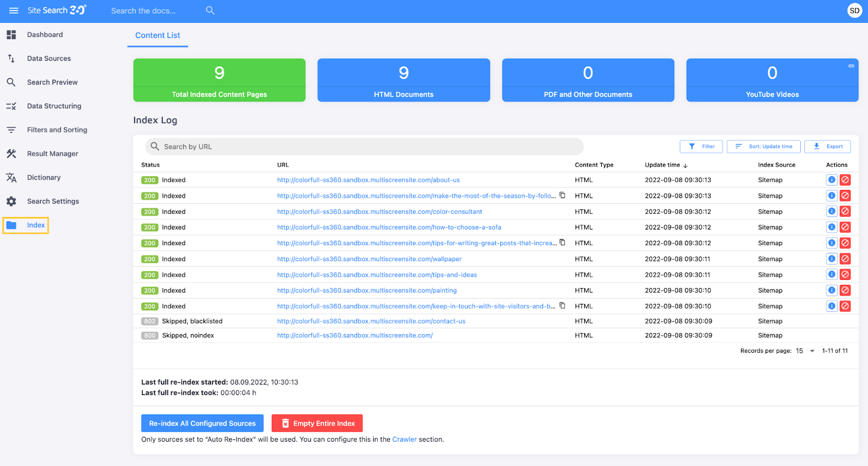The height and width of the screenshot is (466, 868).
Task: Open Dashboard in the sidebar
Action: pos(45,35)
